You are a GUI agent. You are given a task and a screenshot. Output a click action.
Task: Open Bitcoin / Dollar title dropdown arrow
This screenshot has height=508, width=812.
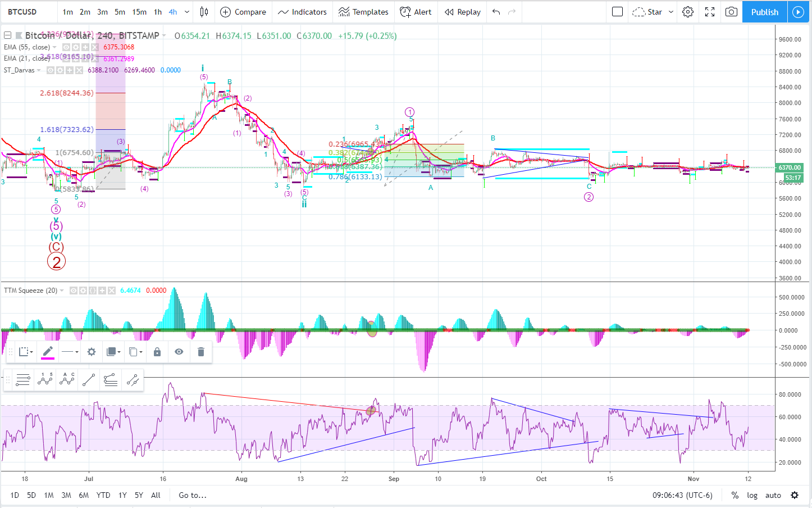[x=164, y=35]
